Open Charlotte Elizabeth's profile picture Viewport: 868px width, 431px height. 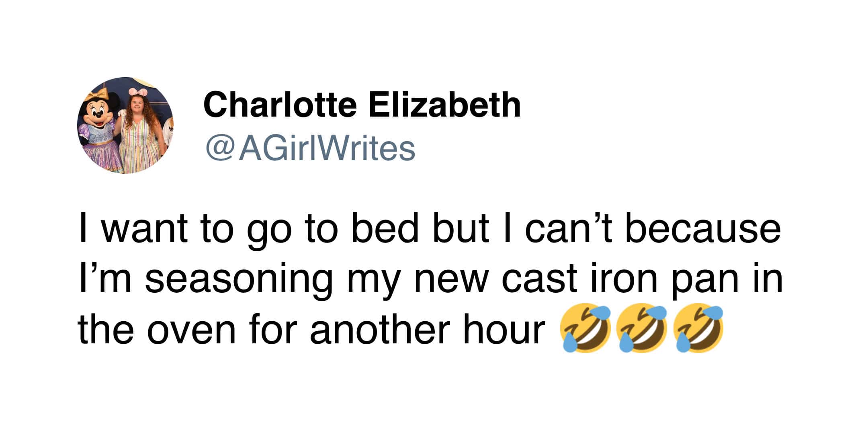click(125, 125)
